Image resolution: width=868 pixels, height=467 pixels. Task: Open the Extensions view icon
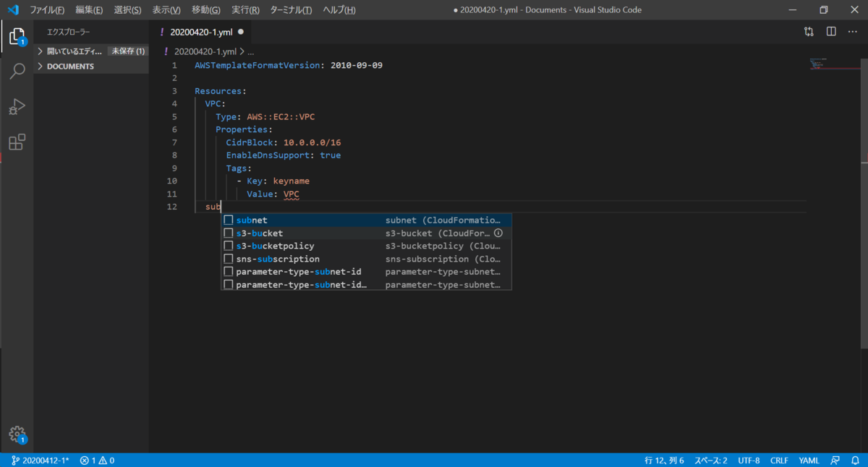pos(17,142)
